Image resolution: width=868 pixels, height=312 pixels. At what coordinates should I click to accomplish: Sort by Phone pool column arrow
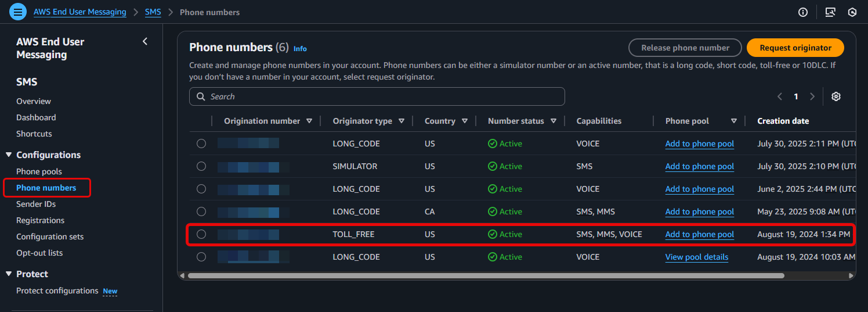(734, 121)
